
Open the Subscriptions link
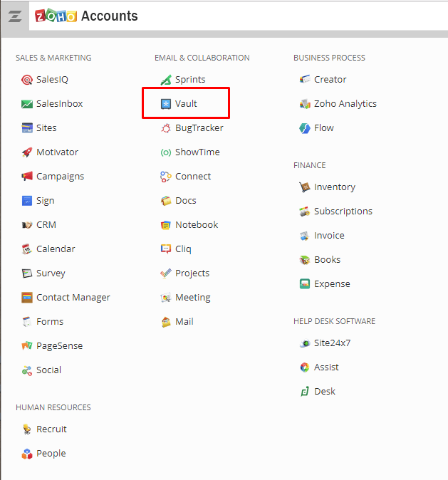point(343,212)
